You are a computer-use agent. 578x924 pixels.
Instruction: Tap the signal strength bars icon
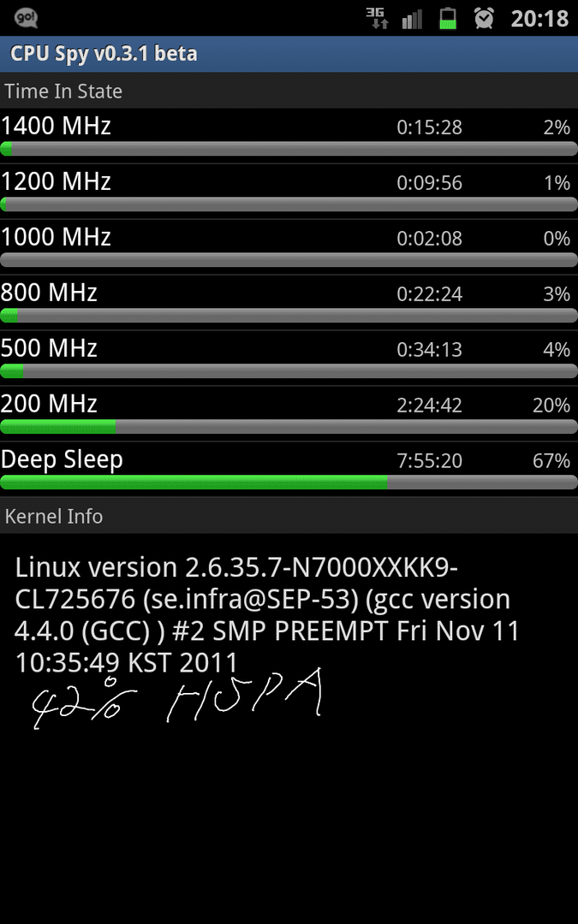412,19
